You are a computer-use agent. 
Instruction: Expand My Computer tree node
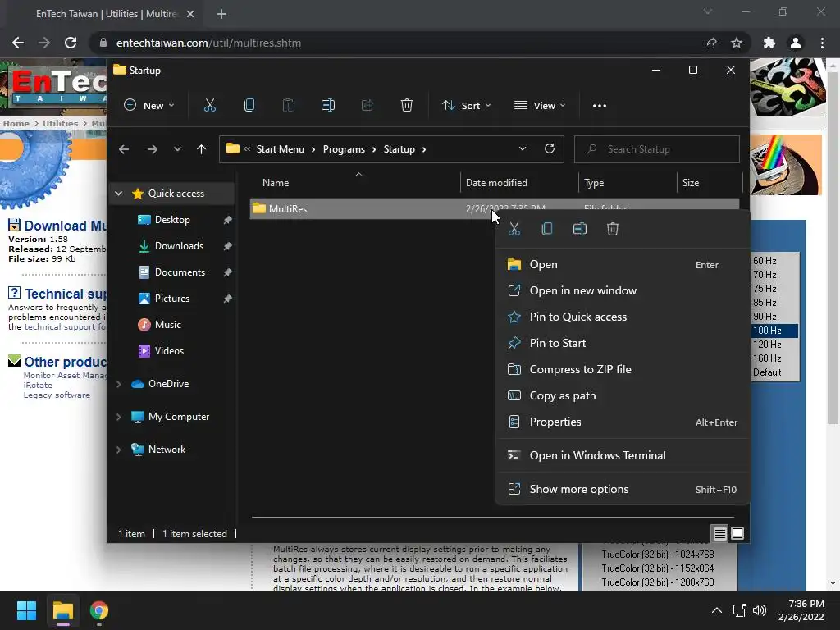[119, 417]
